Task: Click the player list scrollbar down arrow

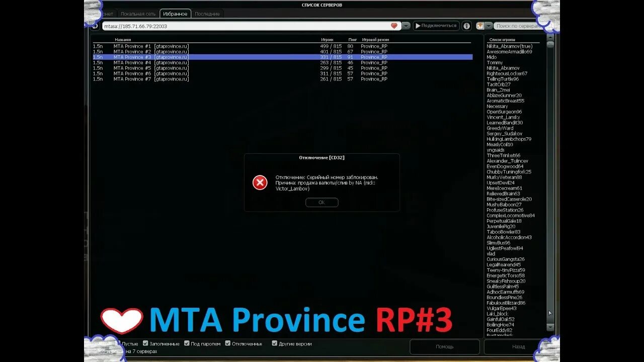Action: (x=550, y=327)
